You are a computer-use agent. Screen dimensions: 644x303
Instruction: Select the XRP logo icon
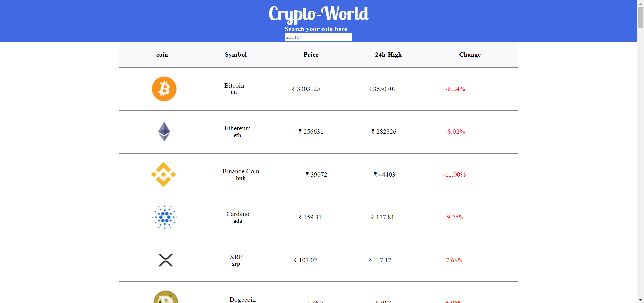[165, 260]
